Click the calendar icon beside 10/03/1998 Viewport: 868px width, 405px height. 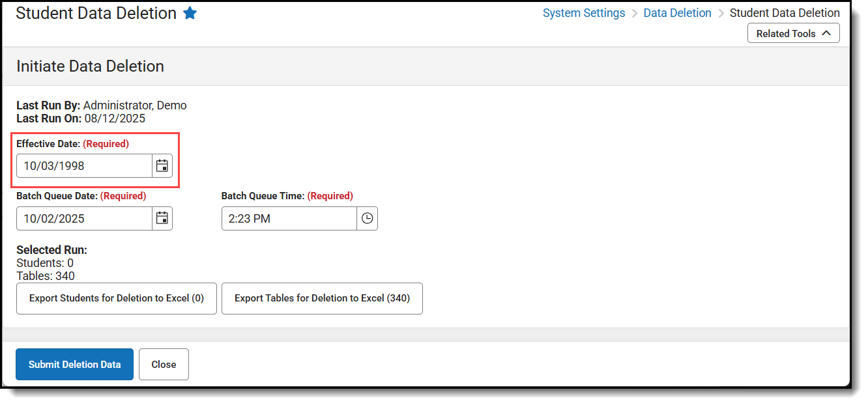tap(162, 165)
